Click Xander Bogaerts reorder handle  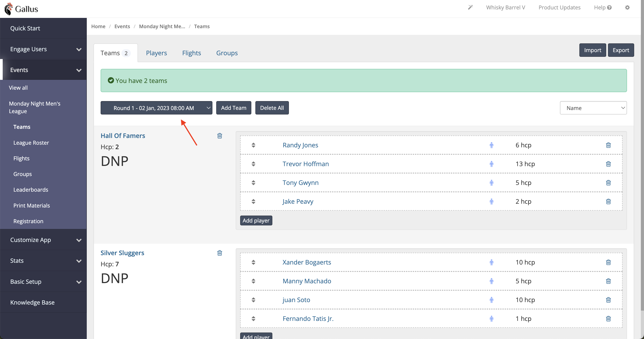coord(253,262)
